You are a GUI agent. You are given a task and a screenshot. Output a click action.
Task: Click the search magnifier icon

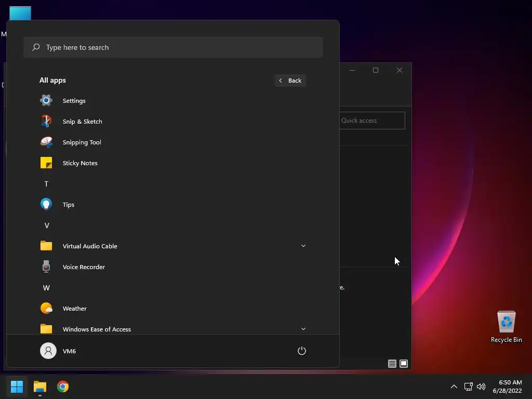(36, 47)
